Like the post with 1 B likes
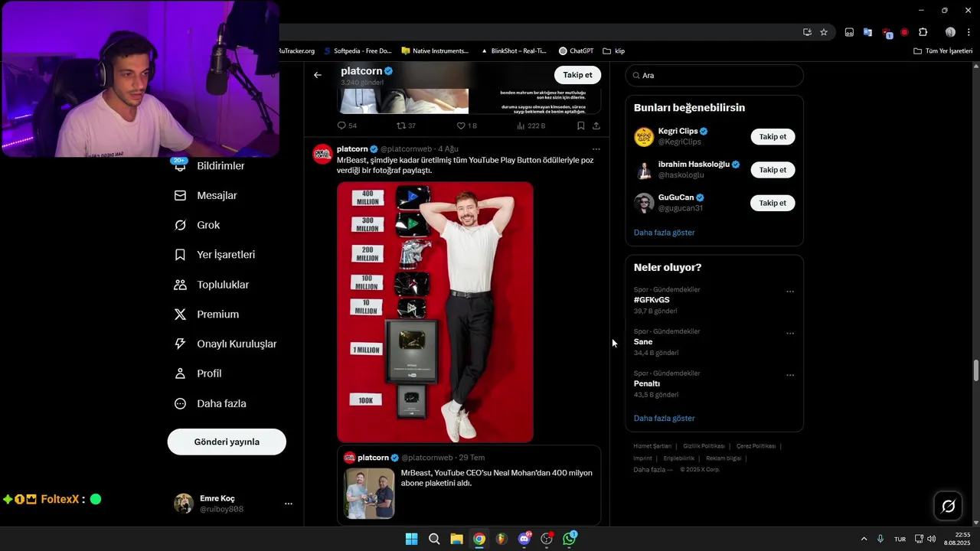Screen dimensions: 980x551 [461, 126]
